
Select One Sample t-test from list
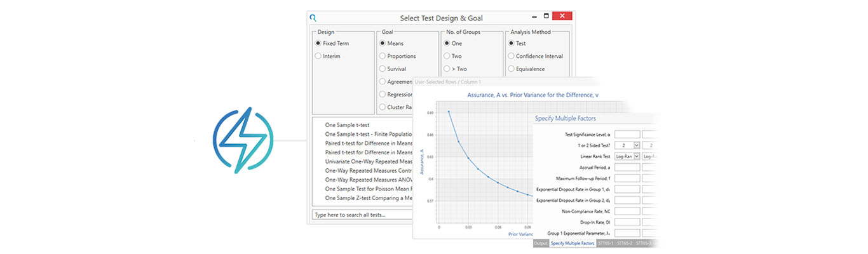point(347,125)
